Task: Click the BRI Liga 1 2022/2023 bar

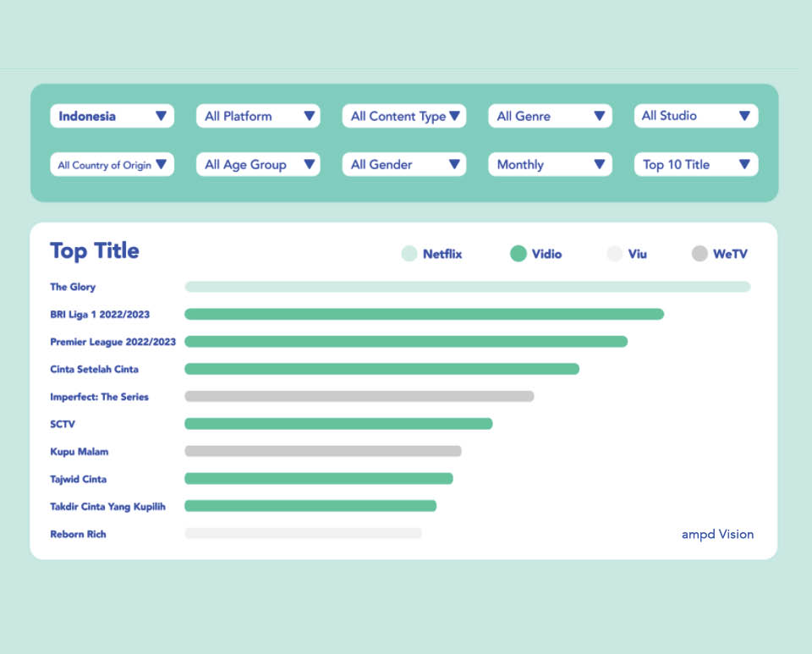Action: coord(424,315)
